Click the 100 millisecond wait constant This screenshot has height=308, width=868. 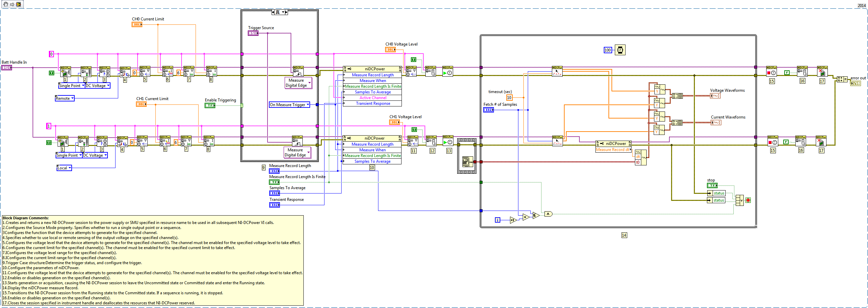point(607,50)
